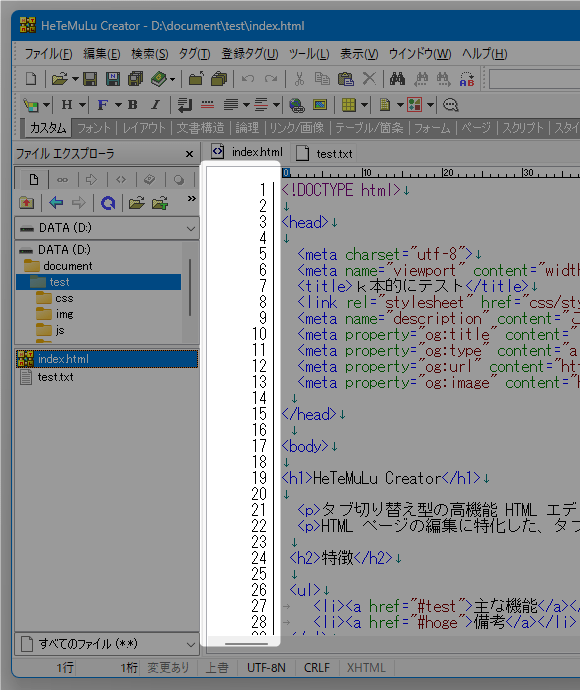Expand explorer toolbar overflow chevron
The image size is (580, 690).
click(x=191, y=198)
